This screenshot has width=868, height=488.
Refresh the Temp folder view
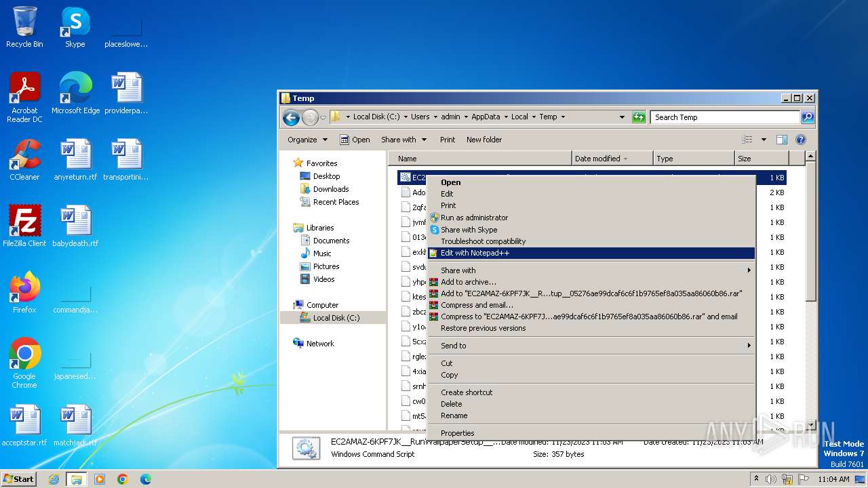639,117
